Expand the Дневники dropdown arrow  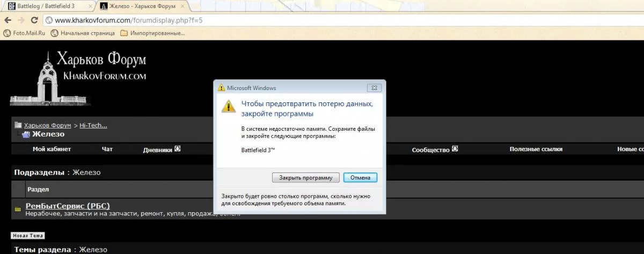pos(178,149)
